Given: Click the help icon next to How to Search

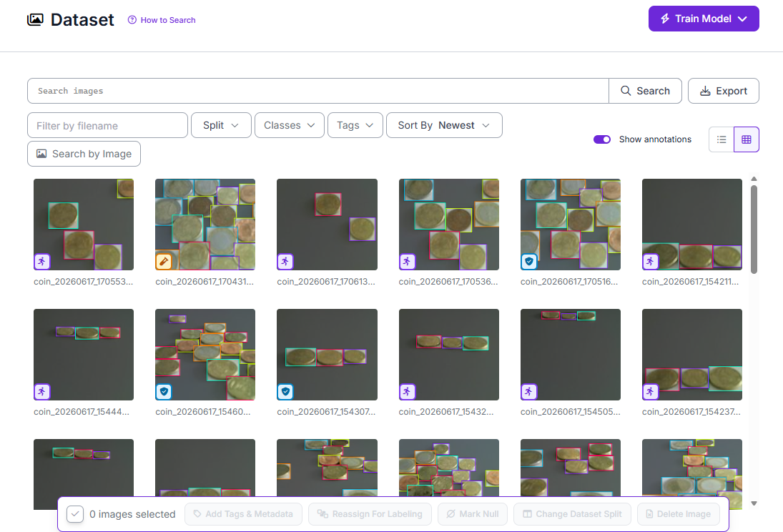Looking at the screenshot, I should click(x=132, y=20).
